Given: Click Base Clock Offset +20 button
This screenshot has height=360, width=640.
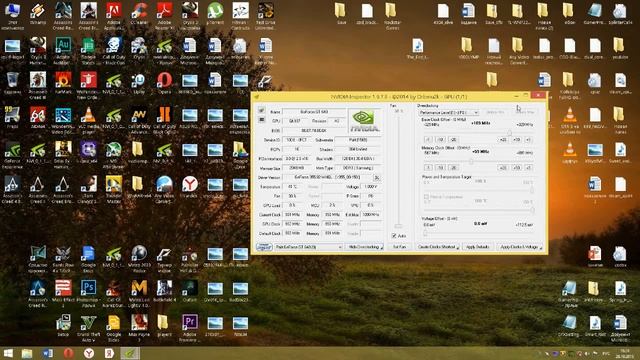Looking at the screenshot, I should (503, 140).
